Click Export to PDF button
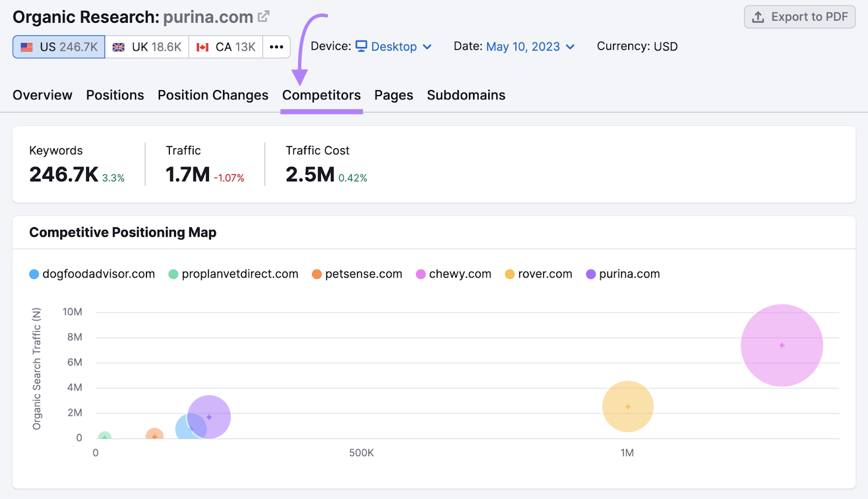868x499 pixels. [x=800, y=17]
